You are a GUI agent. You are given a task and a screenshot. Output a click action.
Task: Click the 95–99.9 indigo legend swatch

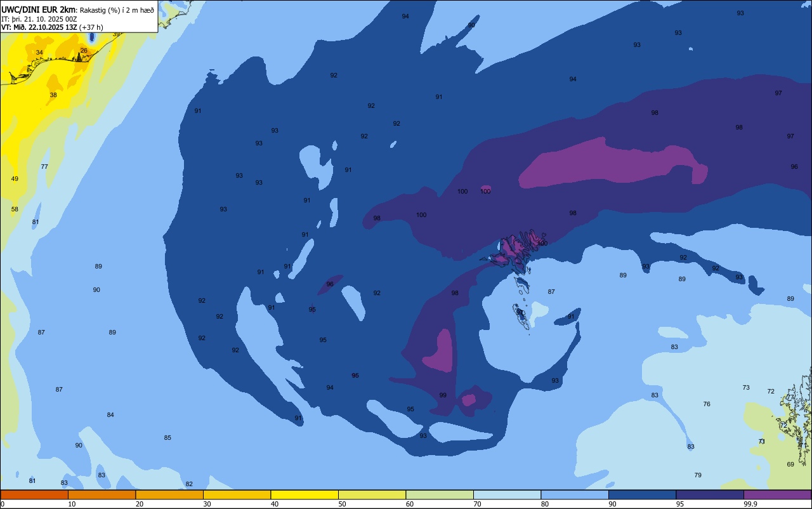pos(710,494)
